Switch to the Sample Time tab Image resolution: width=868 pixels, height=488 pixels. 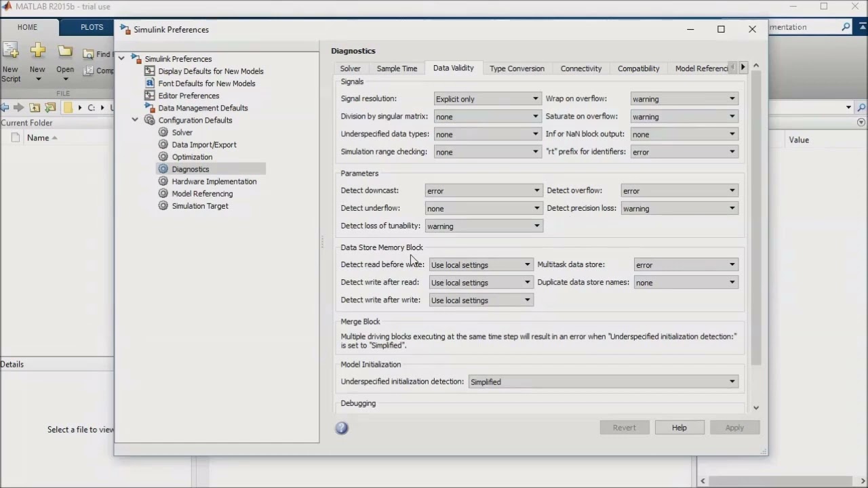tap(397, 68)
